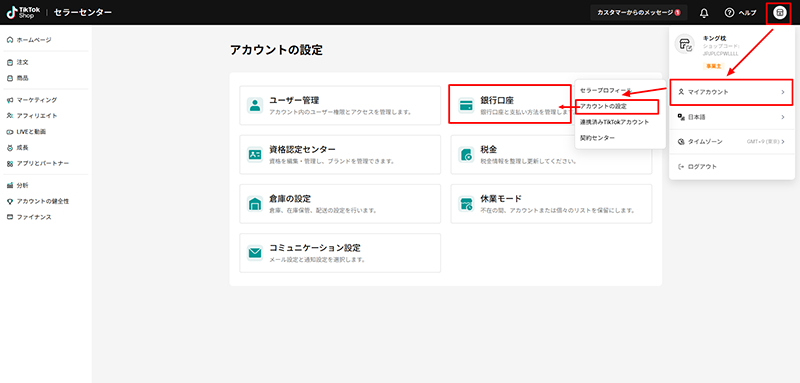The width and height of the screenshot is (800, 383).
Task: Click the 成長 growth icon
Action: [10, 147]
